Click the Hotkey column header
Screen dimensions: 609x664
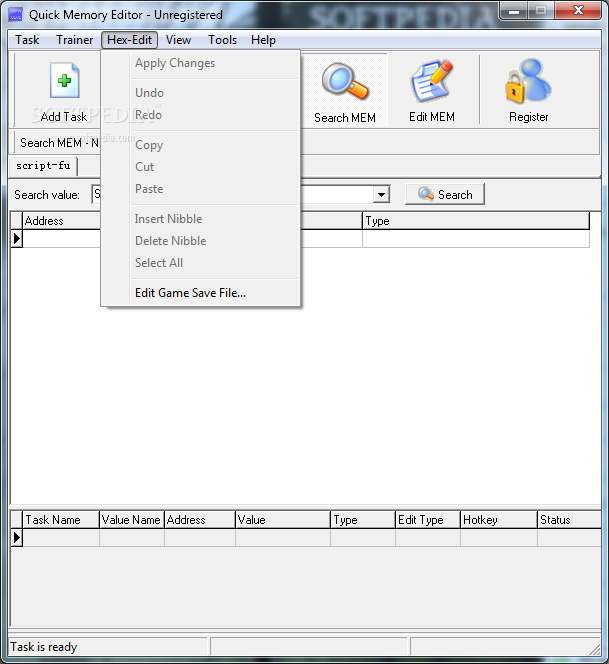499,520
